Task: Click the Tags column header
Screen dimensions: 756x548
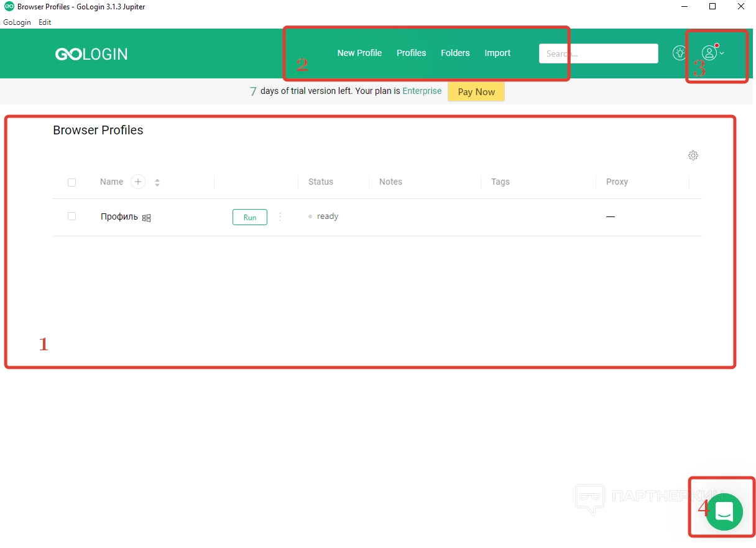Action: [500, 182]
